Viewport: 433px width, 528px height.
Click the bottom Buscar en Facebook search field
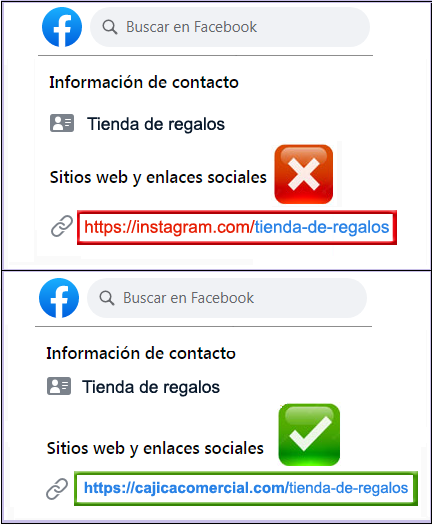click(x=227, y=298)
